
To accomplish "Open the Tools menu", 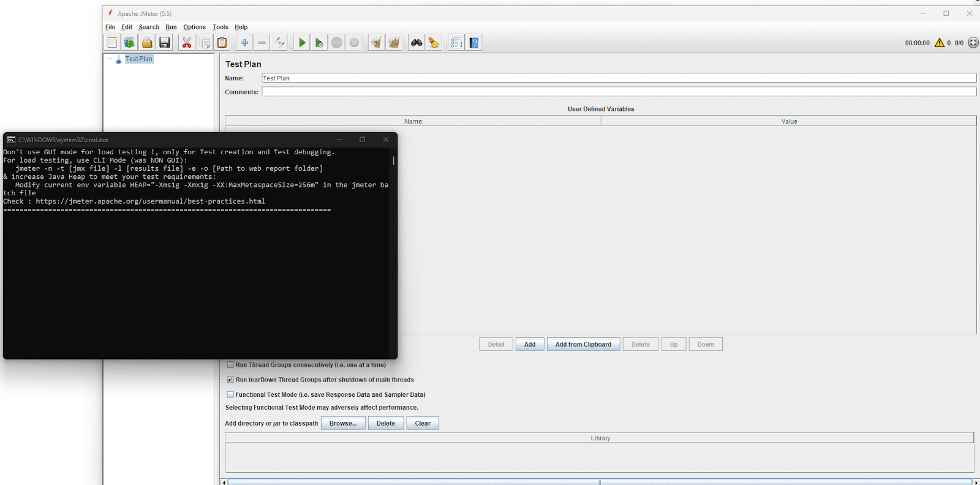I will click(x=221, y=27).
